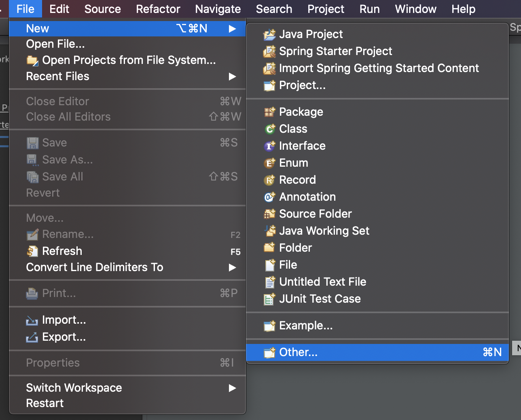Open the Navigate menu
Image resolution: width=521 pixels, height=420 pixels.
218,9
